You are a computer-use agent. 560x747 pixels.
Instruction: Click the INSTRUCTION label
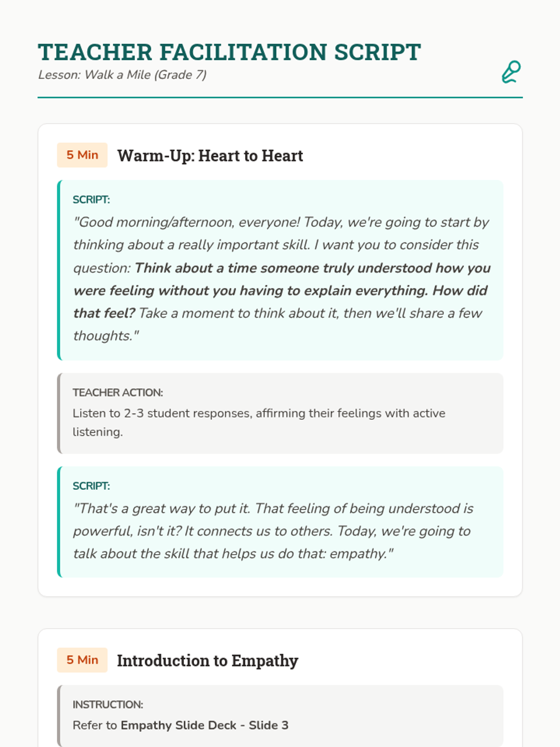(108, 705)
